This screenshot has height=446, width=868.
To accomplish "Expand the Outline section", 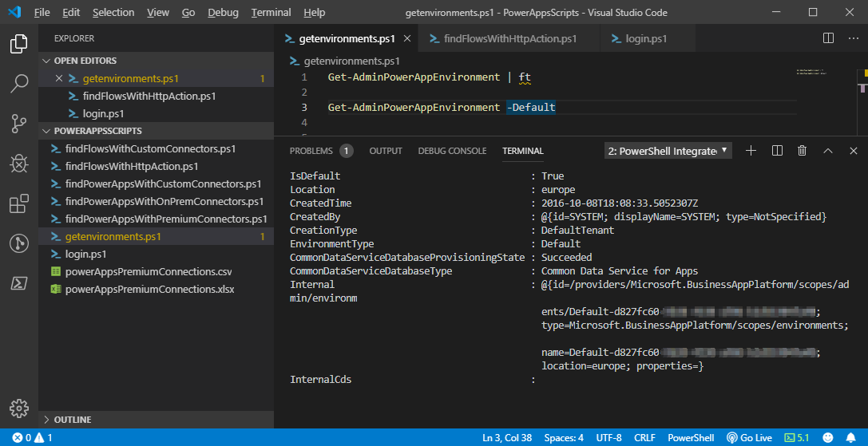I will (x=72, y=420).
